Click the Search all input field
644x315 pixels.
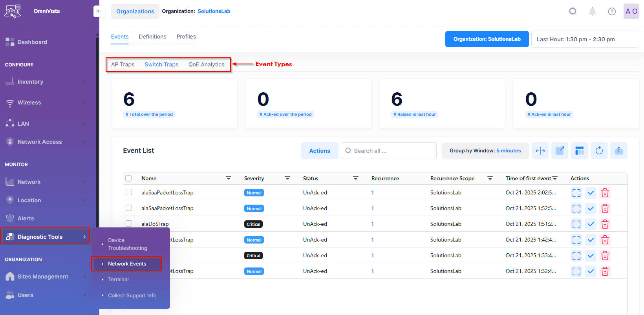pos(389,151)
